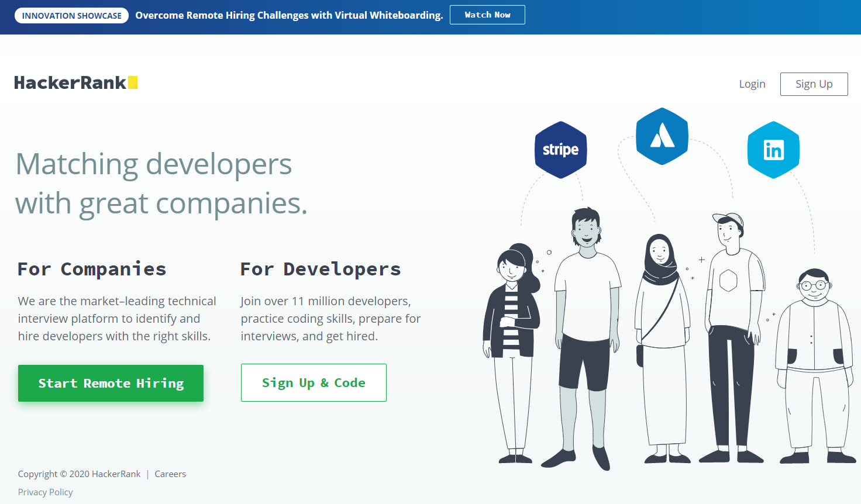Open the Careers link
Viewport: 861px width, 504px height.
click(170, 474)
